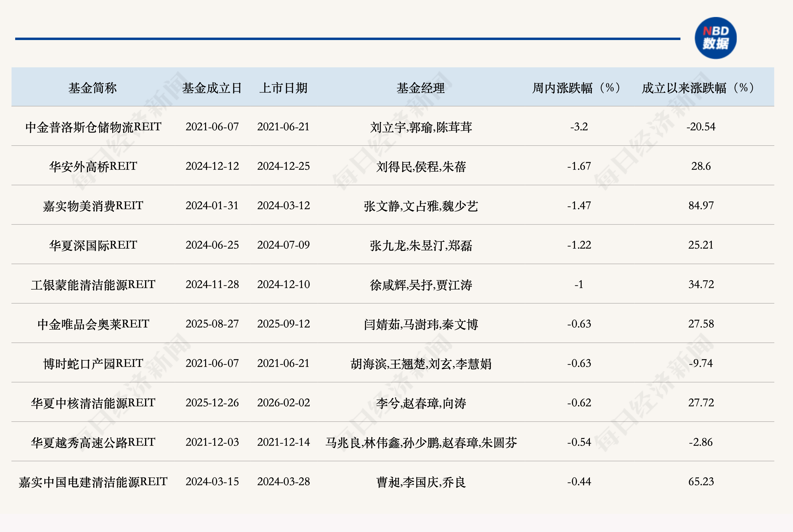This screenshot has width=793, height=532.
Task: Click listing date 2024-03-28
Action: tap(283, 481)
